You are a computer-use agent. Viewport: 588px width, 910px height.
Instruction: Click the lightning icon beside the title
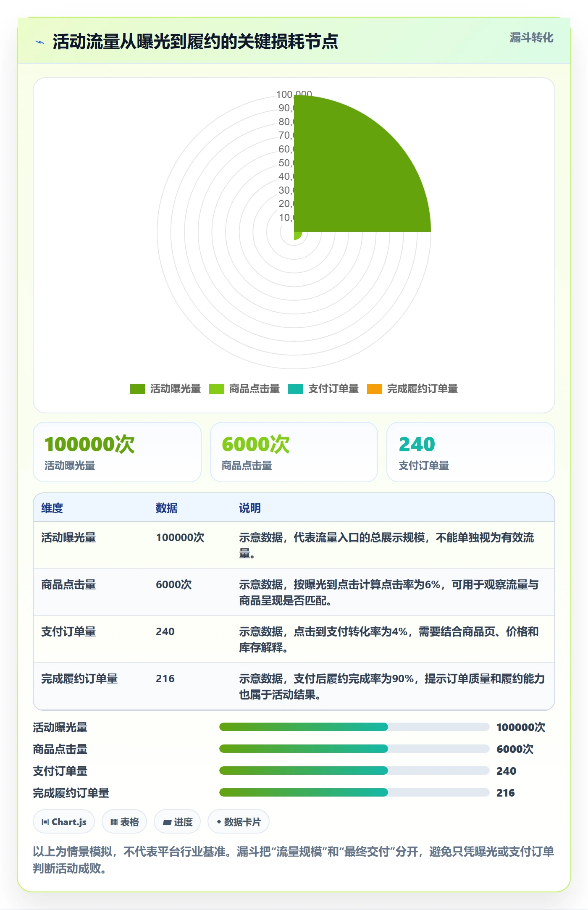coord(40,42)
